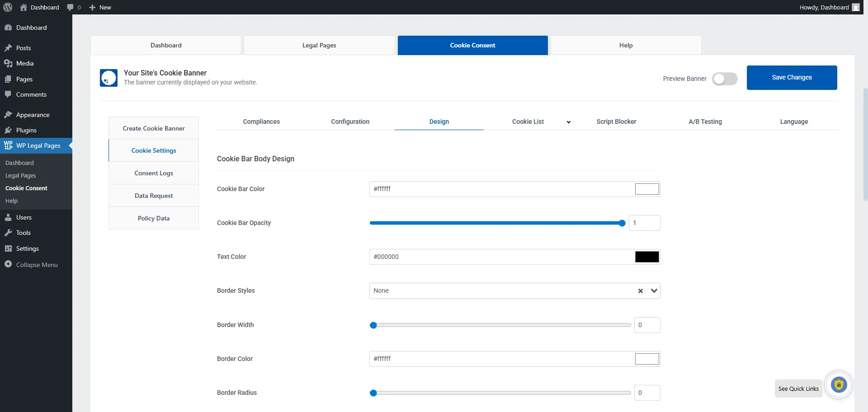Click the cookie banner logo icon
868x412 pixels.
click(x=108, y=78)
